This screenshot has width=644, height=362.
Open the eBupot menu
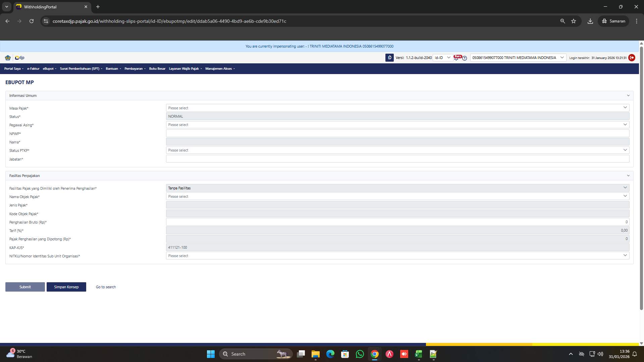(x=49, y=68)
